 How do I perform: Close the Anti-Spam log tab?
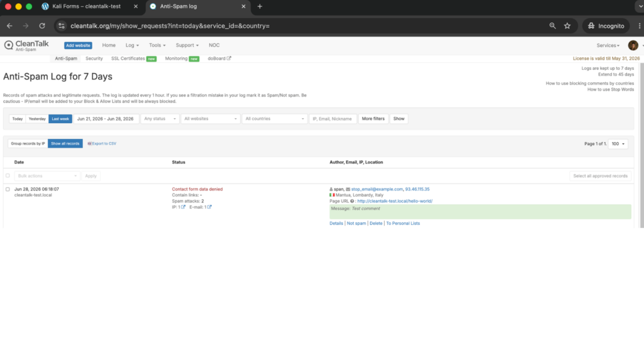[243, 6]
